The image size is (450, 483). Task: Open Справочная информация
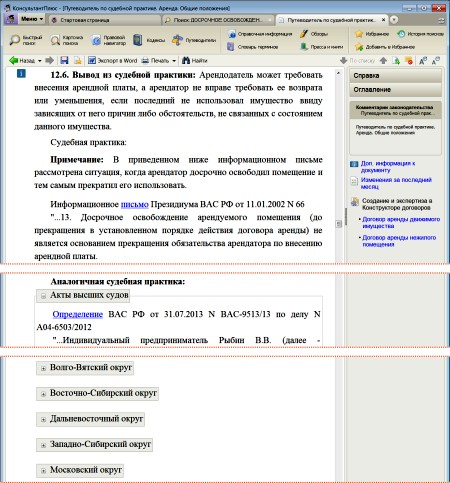[x=260, y=34]
